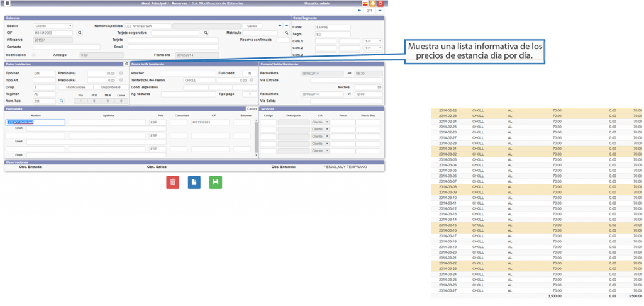Open the hamburger menu at top left

pyautogui.click(x=6, y=3)
